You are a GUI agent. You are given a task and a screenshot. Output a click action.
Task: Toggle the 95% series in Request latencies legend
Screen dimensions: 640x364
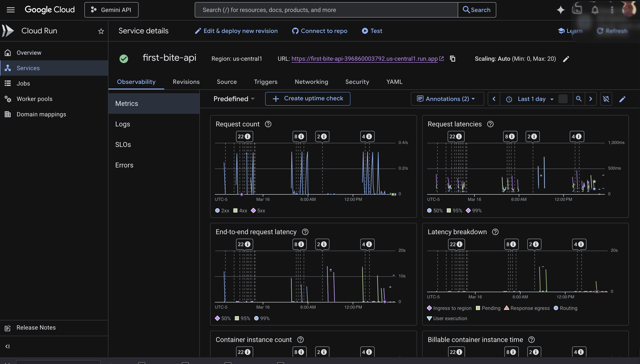455,210
